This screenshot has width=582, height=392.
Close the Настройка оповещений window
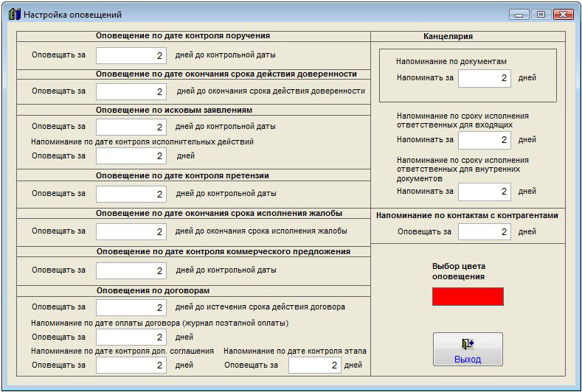point(563,15)
